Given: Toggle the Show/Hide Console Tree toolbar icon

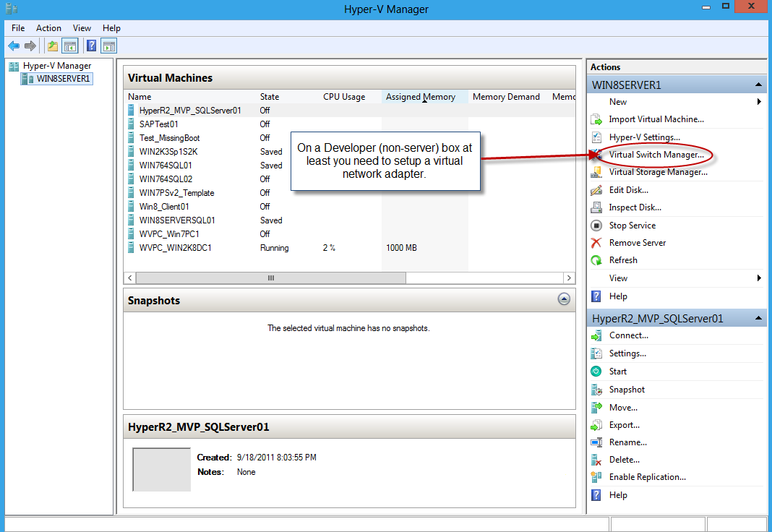Looking at the screenshot, I should point(70,46).
